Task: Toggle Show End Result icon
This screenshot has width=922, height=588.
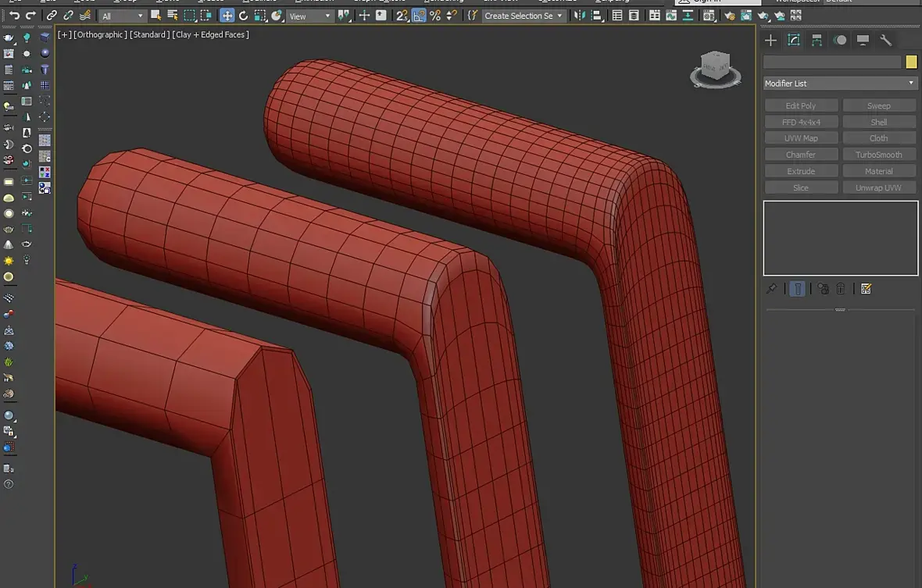Action: coord(798,288)
